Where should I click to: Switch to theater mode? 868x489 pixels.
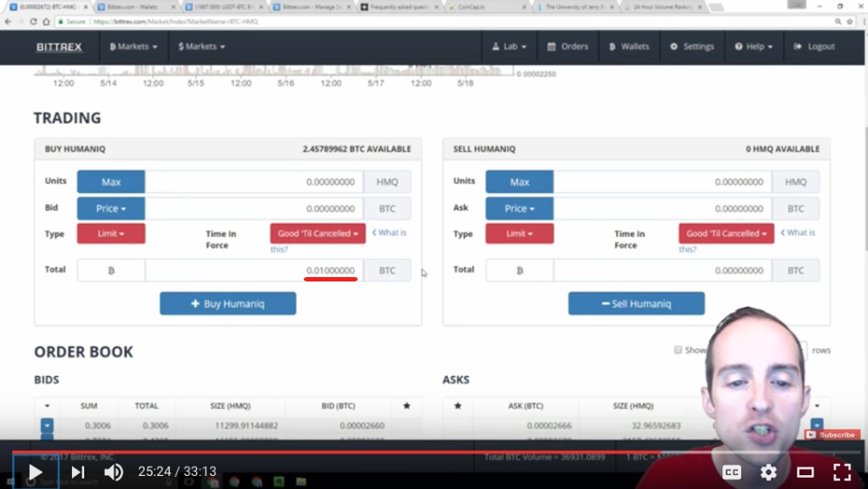coord(805,472)
